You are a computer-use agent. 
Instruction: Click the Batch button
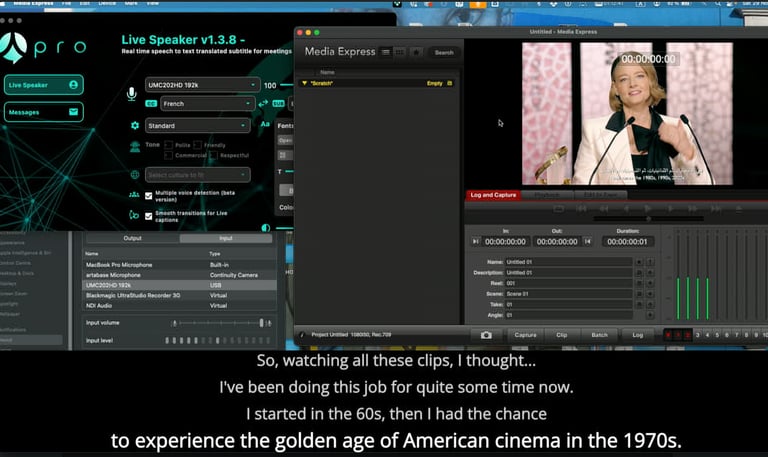click(x=600, y=335)
